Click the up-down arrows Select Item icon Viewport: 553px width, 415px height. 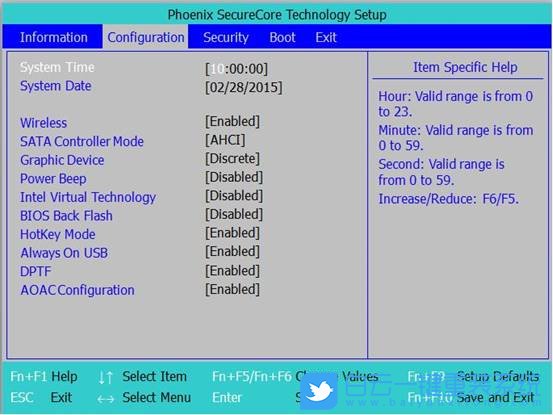[x=105, y=377]
